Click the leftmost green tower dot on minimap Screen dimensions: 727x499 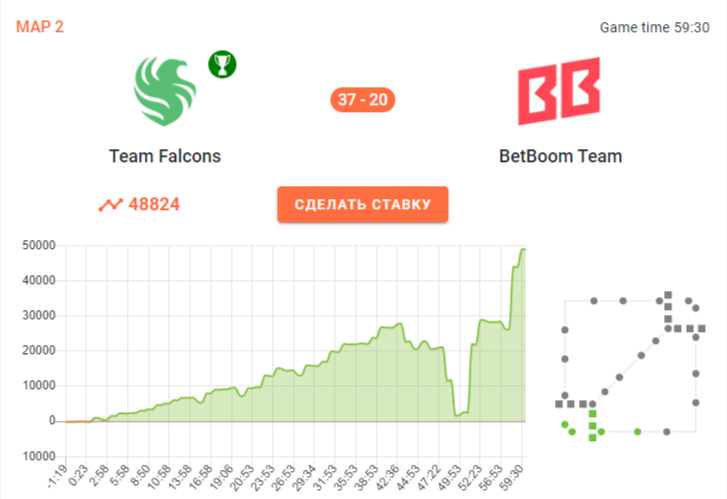click(565, 424)
